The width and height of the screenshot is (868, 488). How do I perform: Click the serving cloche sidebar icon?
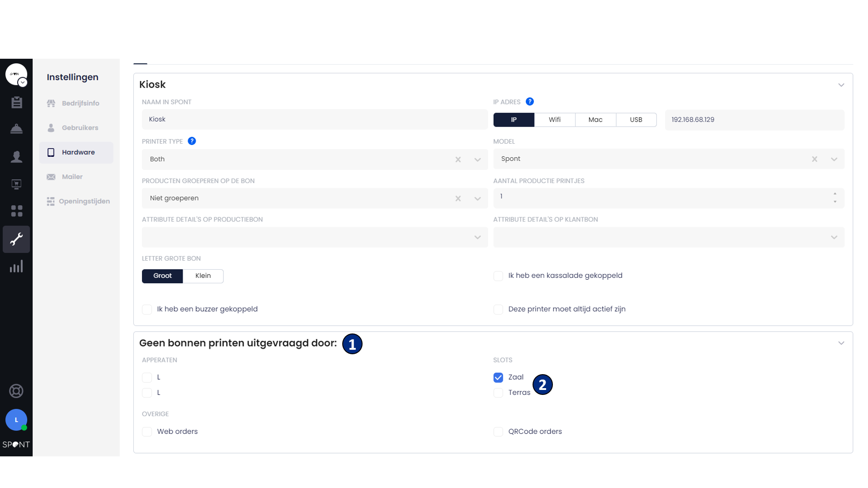pyautogui.click(x=16, y=129)
